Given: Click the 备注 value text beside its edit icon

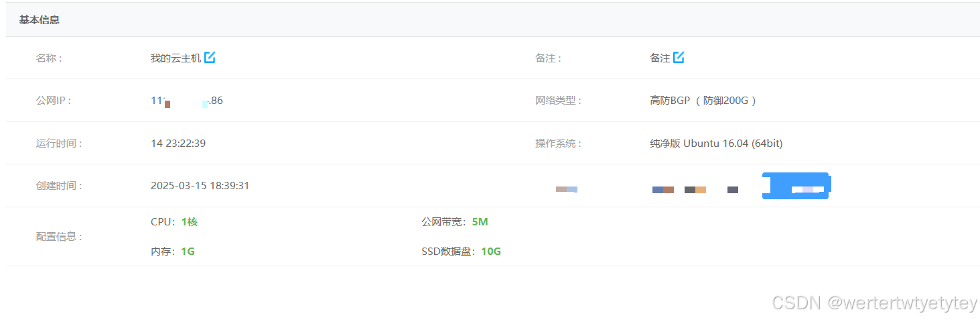Looking at the screenshot, I should 660,58.
